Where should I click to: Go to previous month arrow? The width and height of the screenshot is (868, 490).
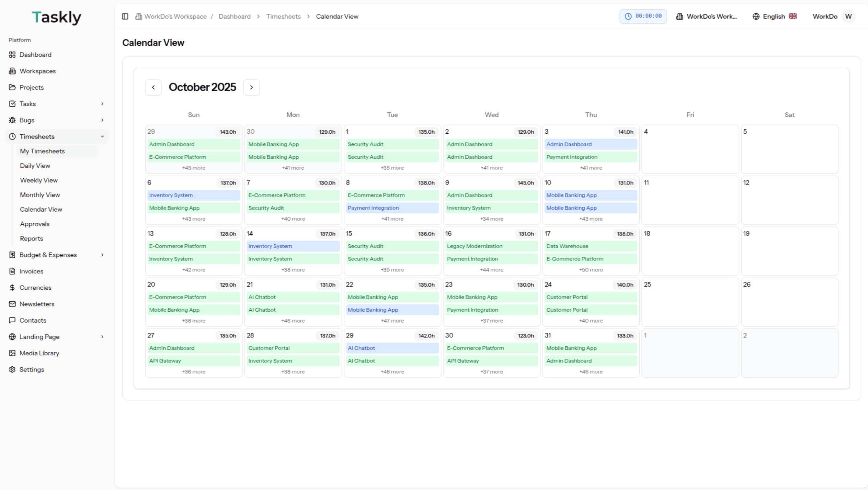pos(153,87)
